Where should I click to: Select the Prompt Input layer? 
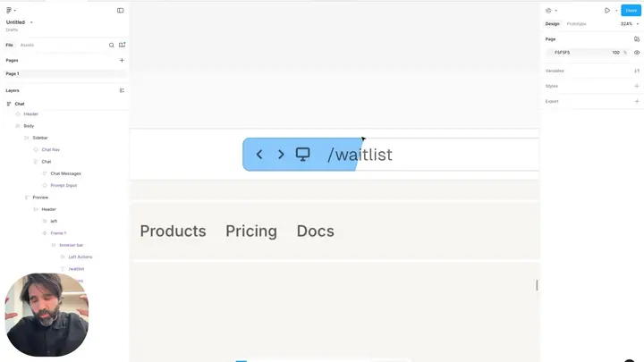tap(64, 186)
